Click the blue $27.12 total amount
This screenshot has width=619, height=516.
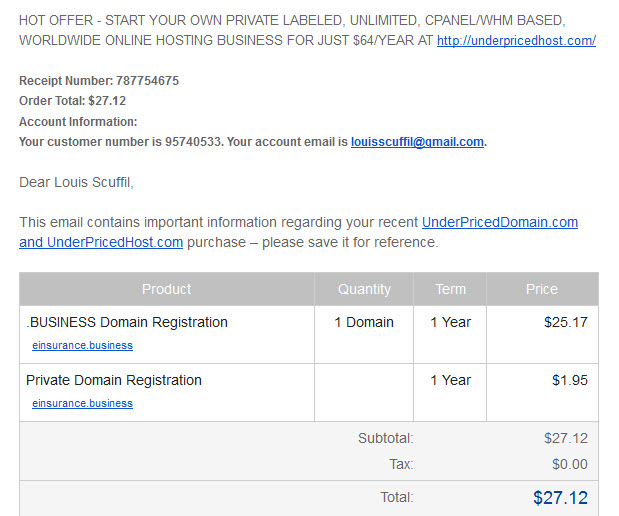point(560,497)
